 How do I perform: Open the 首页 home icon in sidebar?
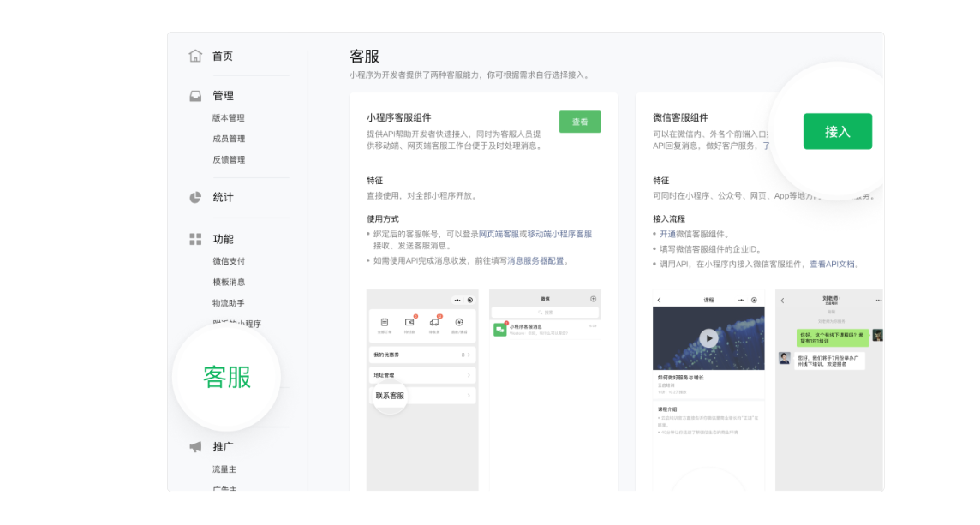[195, 56]
